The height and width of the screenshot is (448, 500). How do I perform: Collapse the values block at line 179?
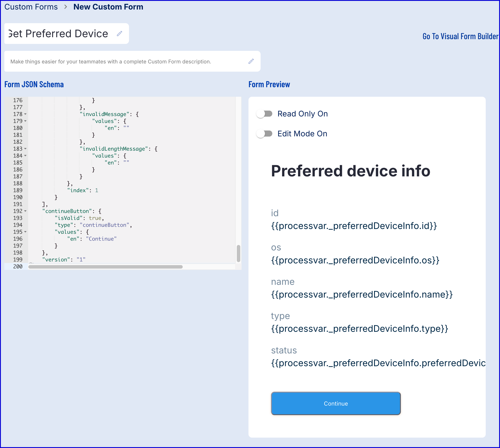[25, 121]
